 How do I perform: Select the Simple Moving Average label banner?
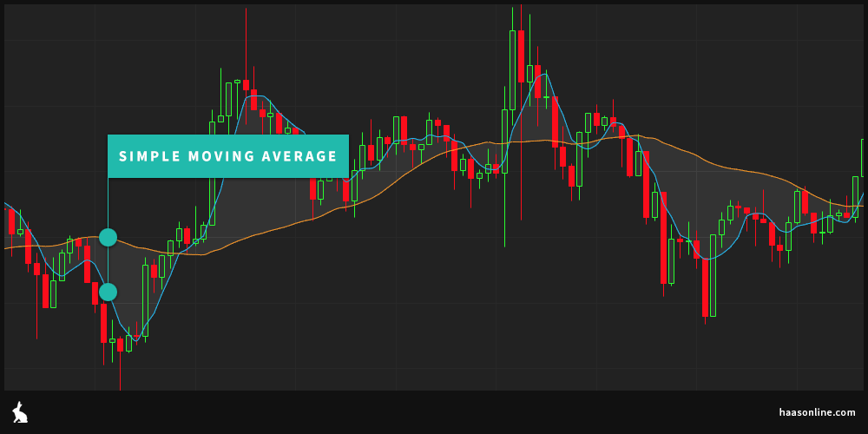coord(228,156)
